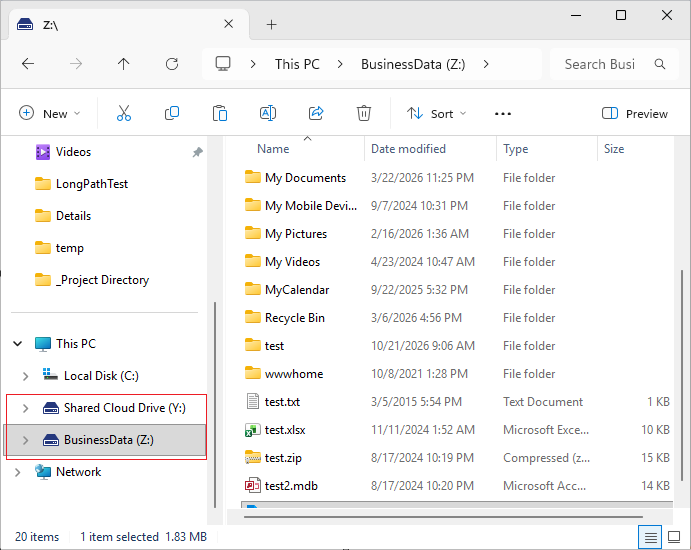Click the Local Disk (C:) drive icon
This screenshot has width=691, height=550.
pyautogui.click(x=50, y=375)
